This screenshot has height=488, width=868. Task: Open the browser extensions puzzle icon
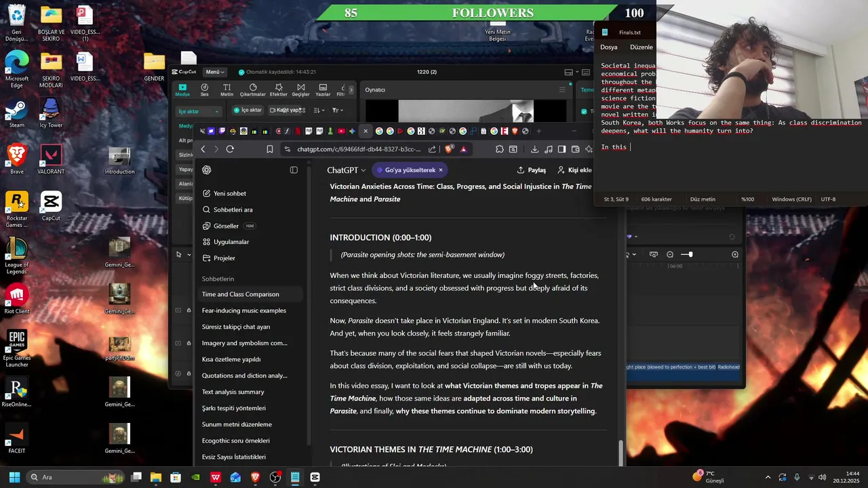499,149
